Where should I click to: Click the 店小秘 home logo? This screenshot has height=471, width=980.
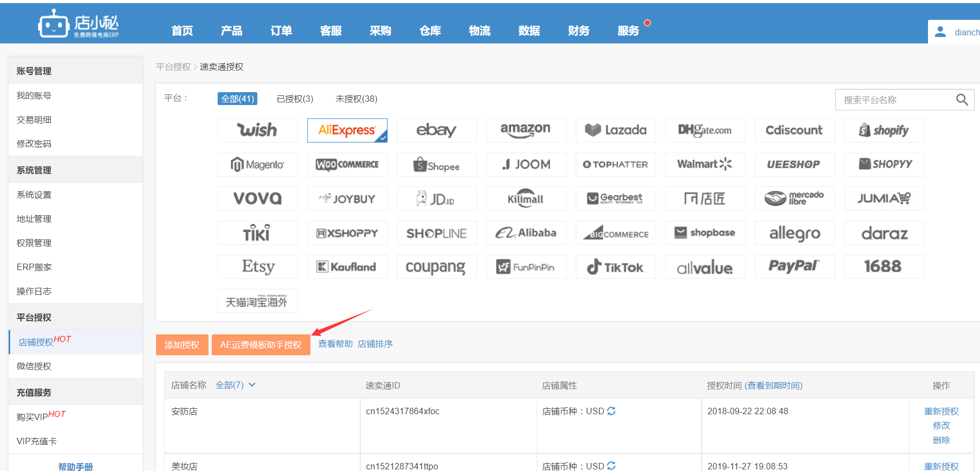coord(78,24)
